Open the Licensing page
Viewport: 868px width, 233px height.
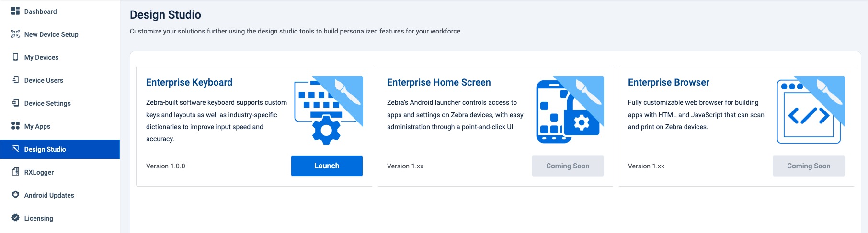click(x=39, y=218)
